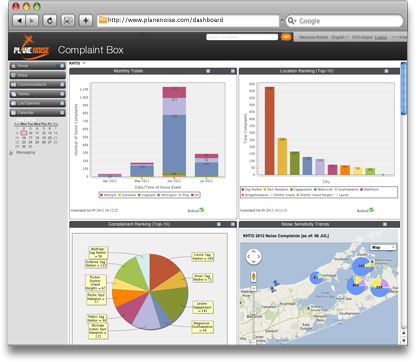
Task: Open the Tables sidebar menu
Action: 37,94
